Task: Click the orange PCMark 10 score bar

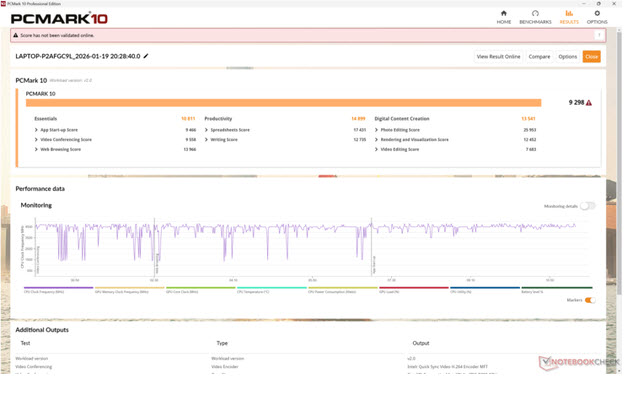Action: (x=283, y=103)
